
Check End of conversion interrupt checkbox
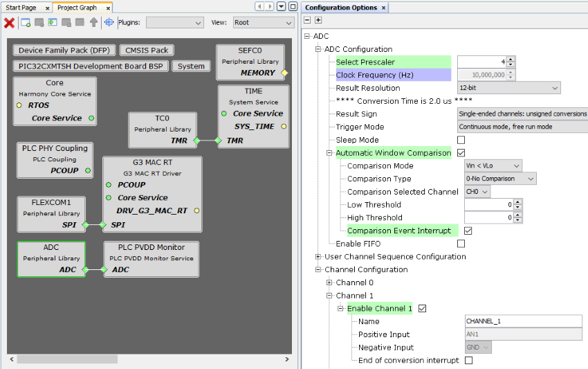(x=469, y=361)
